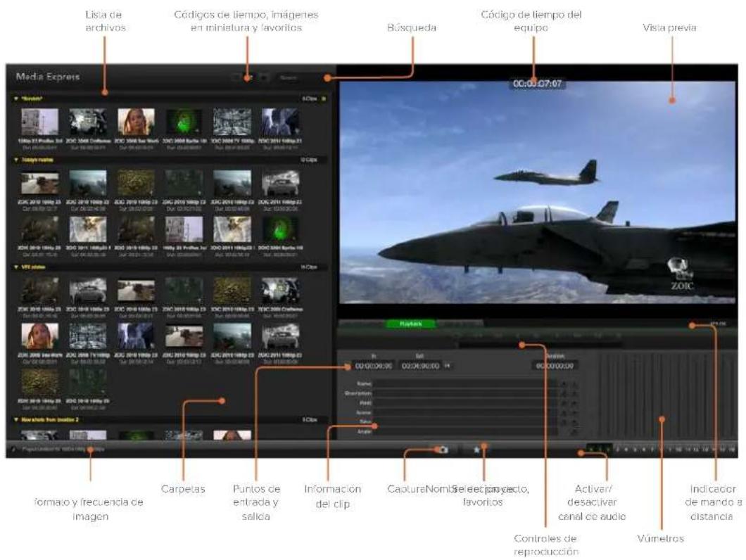This screenshot has height=560, width=746.
Task: Click the green icon beside 6 Clips
Action: coord(324,99)
